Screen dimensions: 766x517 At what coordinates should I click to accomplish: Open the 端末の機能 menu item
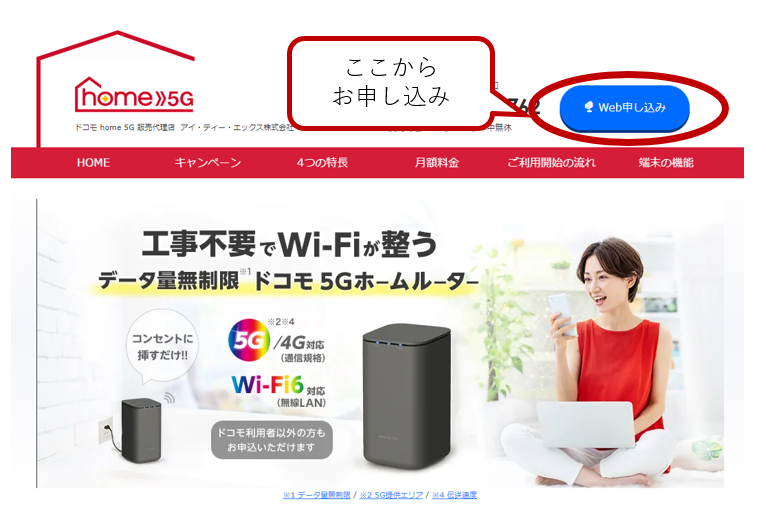tap(666, 163)
